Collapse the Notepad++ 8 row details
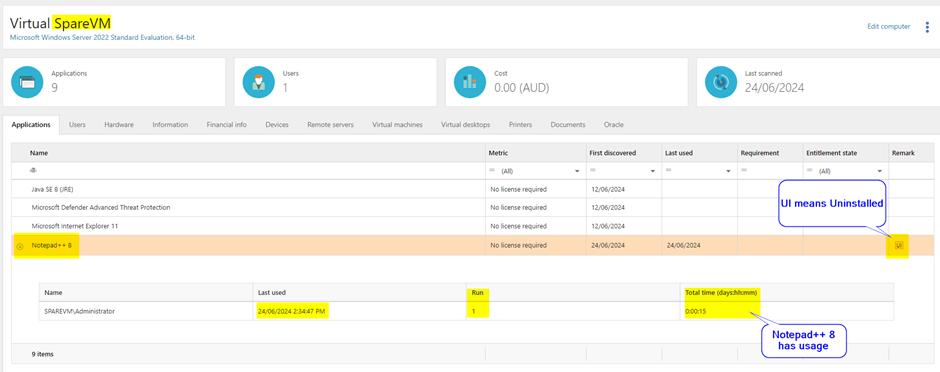The height and width of the screenshot is (372, 940). [x=19, y=246]
